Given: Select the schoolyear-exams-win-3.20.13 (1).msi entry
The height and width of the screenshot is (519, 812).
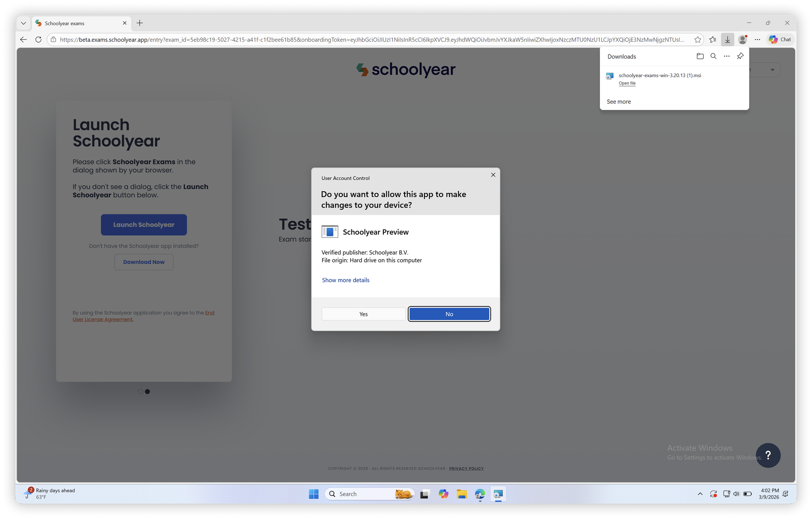Looking at the screenshot, I should [674, 79].
